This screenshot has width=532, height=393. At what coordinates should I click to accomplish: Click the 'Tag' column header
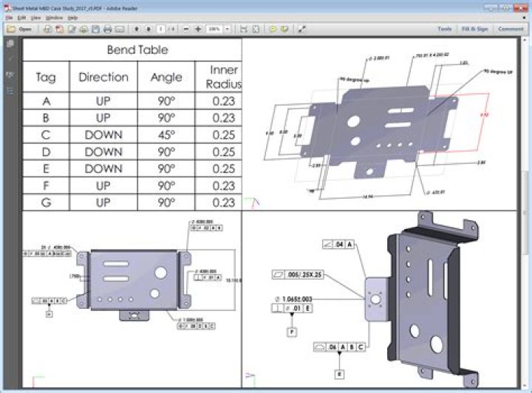tap(46, 78)
